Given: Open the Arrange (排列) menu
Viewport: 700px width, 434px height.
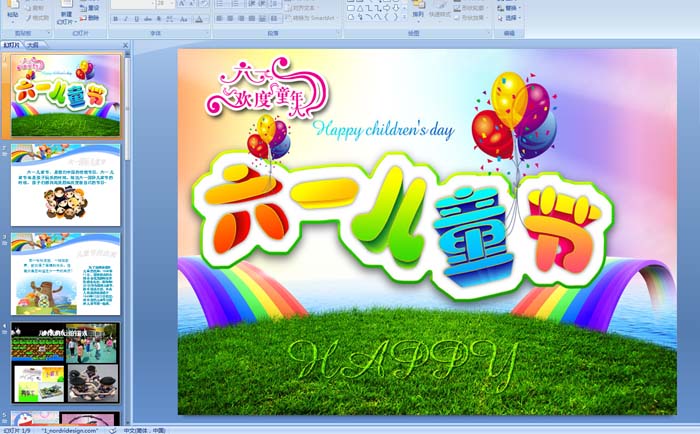Looking at the screenshot, I should tap(418, 11).
